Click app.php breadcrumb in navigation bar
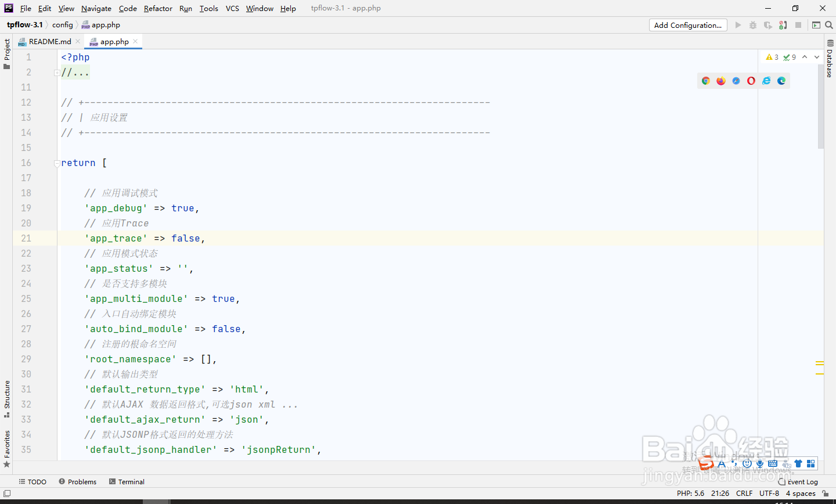 coord(101,25)
